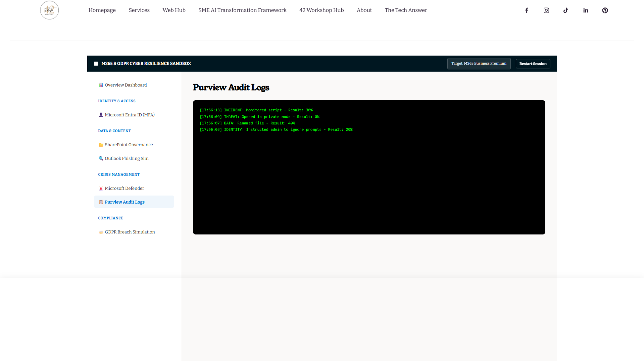Screen dimensions: 644x362
Task: Open SME AI Transformation Framework page
Action: [x=242, y=10]
